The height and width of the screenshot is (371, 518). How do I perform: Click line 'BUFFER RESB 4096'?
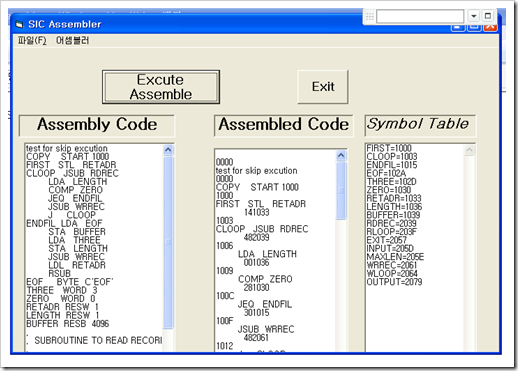point(68,324)
